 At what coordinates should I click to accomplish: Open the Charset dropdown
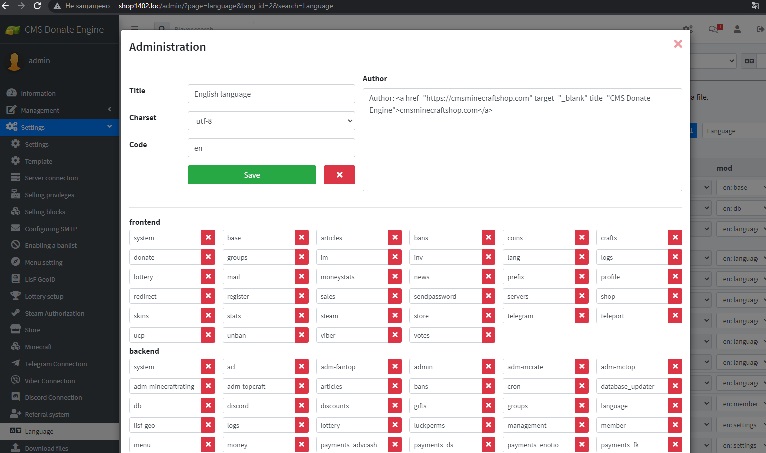[x=271, y=121]
